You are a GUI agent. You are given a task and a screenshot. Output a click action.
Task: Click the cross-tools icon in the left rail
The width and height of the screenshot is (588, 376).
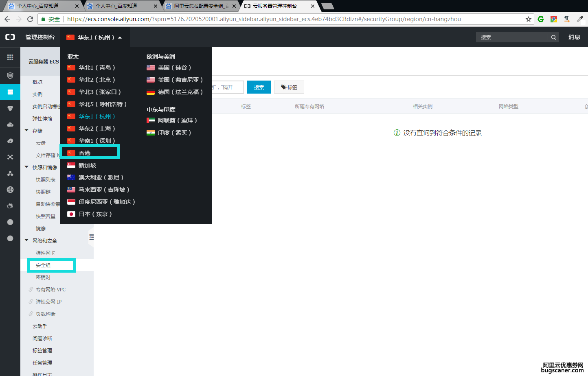[x=10, y=157]
